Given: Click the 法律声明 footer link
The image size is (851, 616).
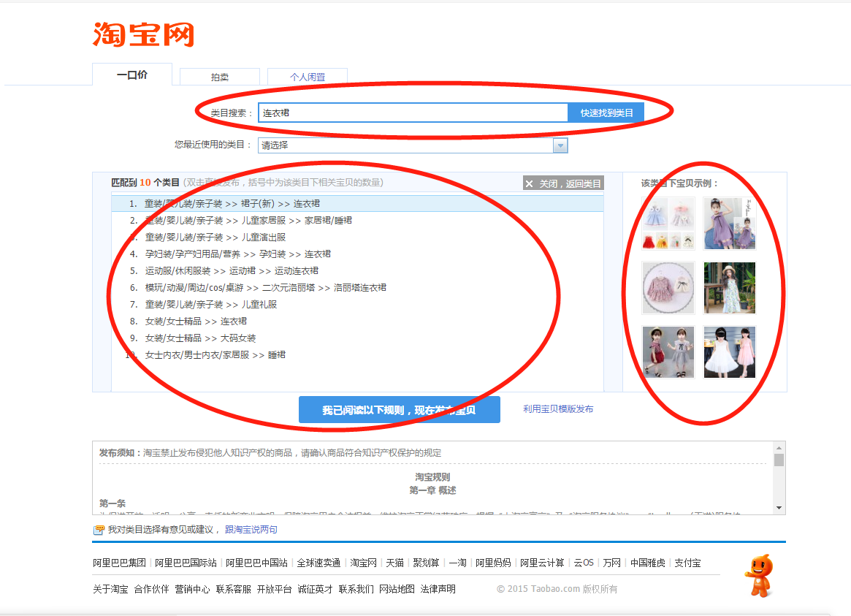Looking at the screenshot, I should click(x=440, y=588).
